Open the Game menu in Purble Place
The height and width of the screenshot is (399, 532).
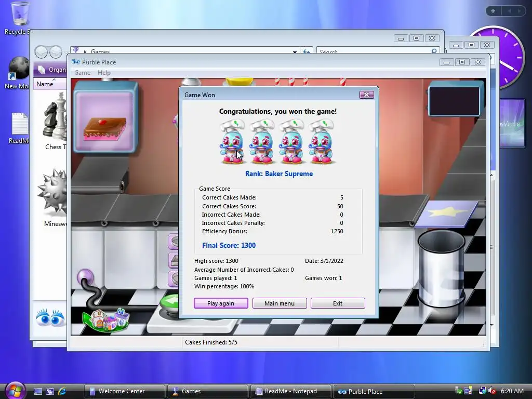point(83,73)
